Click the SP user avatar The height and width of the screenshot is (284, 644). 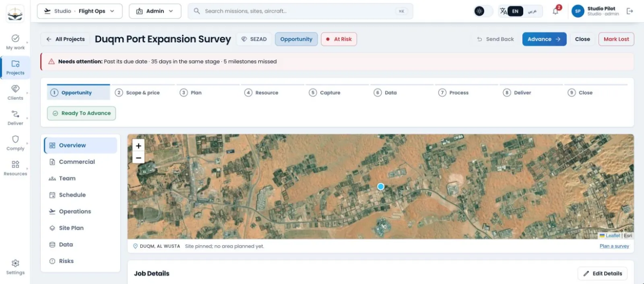[578, 11]
